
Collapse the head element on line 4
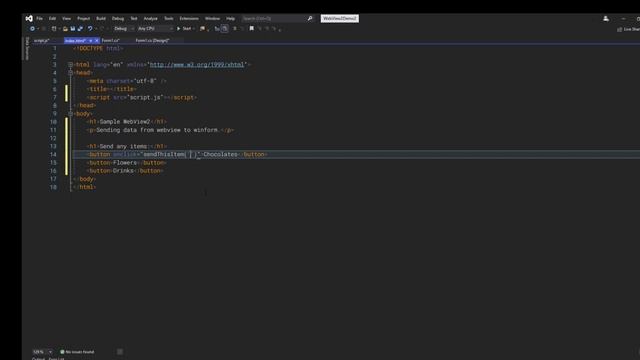(x=71, y=73)
